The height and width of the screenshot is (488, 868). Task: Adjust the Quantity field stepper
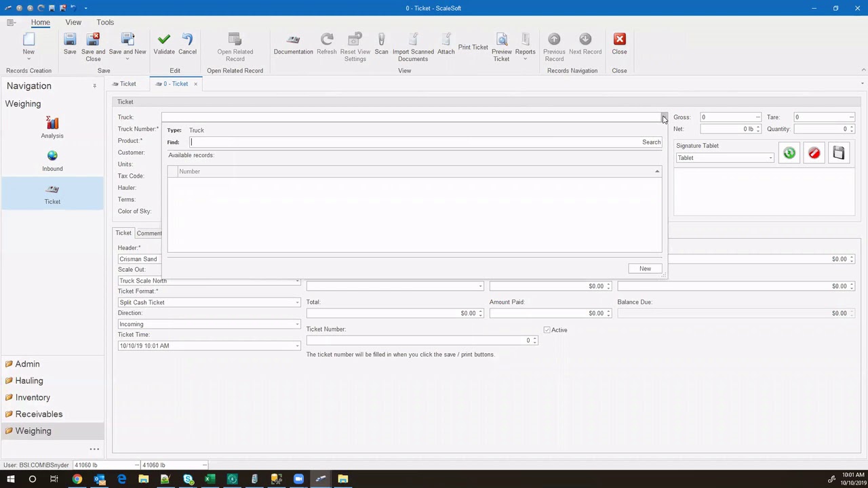click(852, 129)
